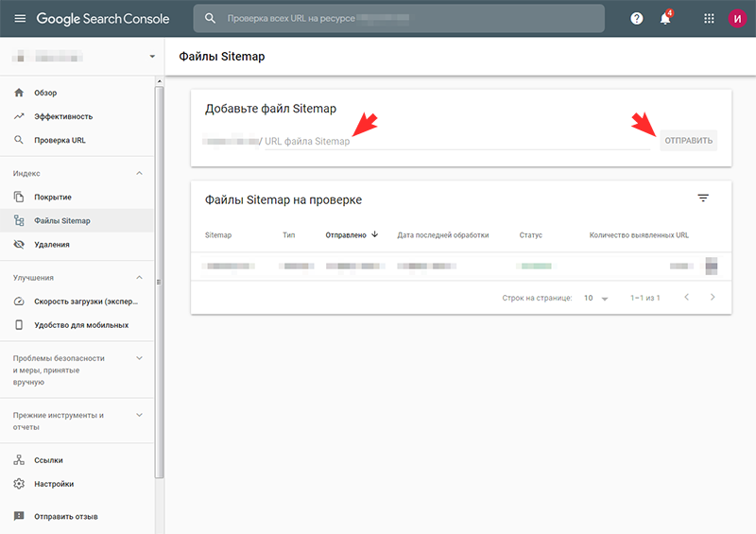This screenshot has height=534, width=756.
Task: Select Покрытие in the sidebar
Action: (x=53, y=197)
